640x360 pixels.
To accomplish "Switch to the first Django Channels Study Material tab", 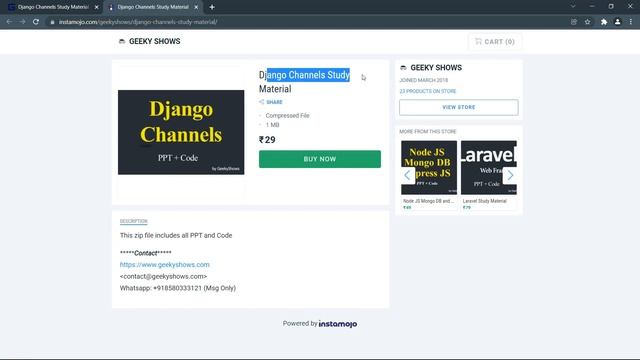I will tap(53, 7).
